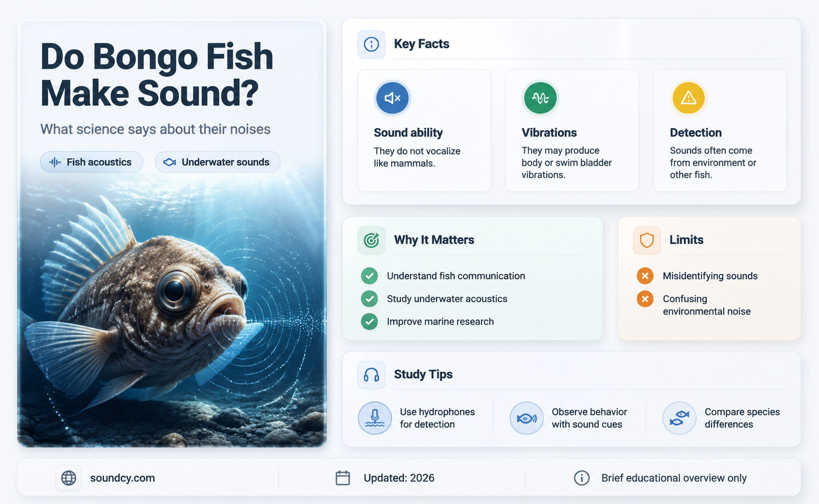Open the soundcy.com link
The width and height of the screenshot is (819, 504).
(122, 478)
